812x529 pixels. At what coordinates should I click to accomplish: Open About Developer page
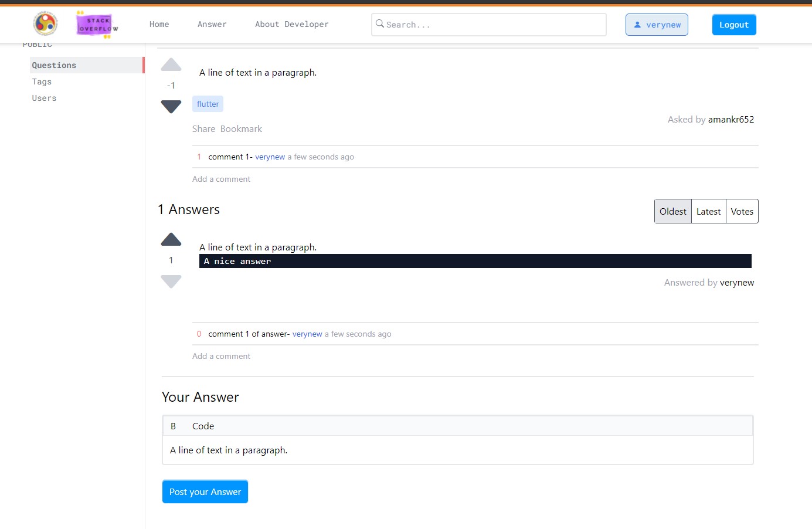(292, 25)
